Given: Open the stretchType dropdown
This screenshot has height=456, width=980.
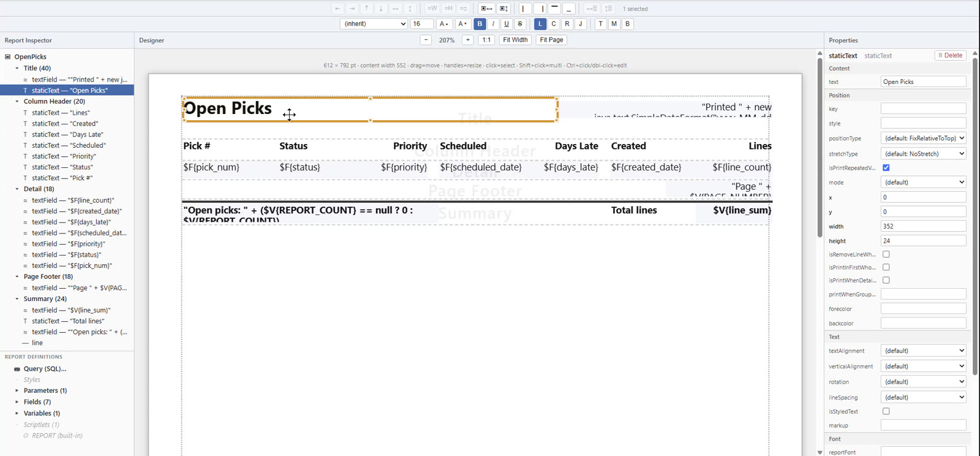Looking at the screenshot, I should pos(924,154).
